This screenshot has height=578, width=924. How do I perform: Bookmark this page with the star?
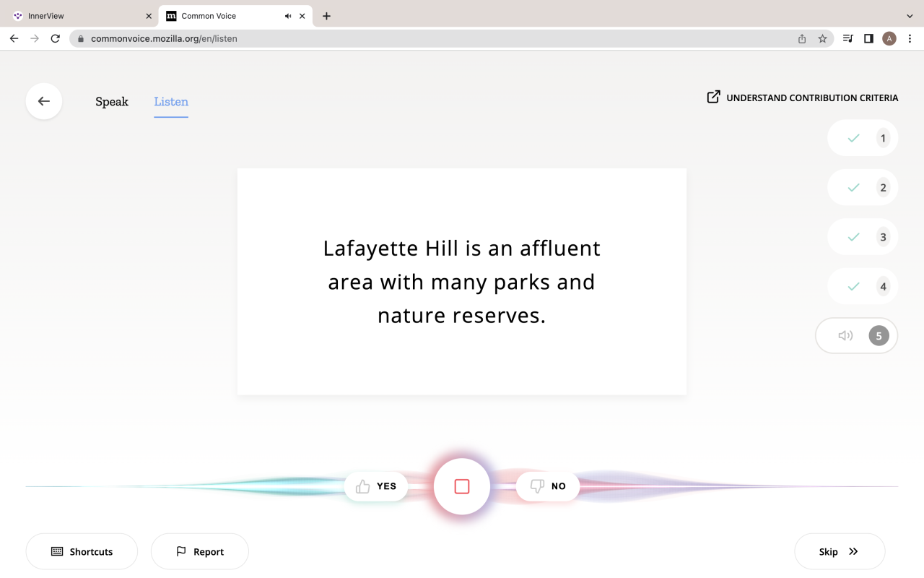tap(822, 39)
